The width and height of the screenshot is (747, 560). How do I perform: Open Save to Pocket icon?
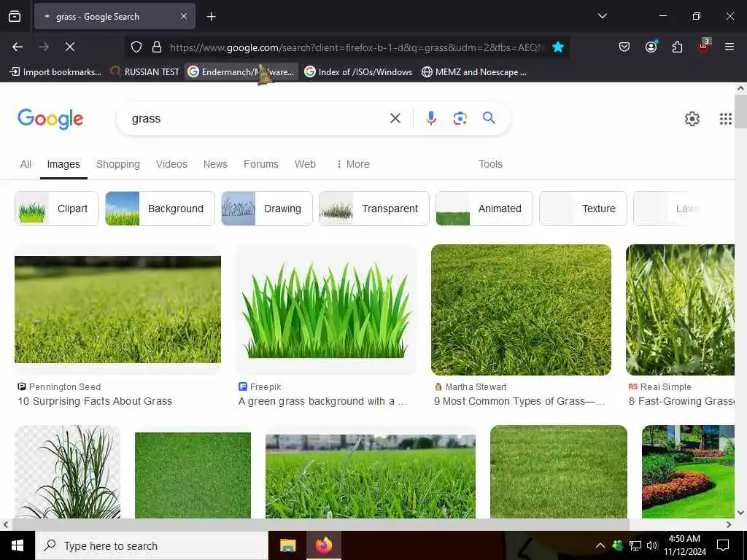coord(624,47)
